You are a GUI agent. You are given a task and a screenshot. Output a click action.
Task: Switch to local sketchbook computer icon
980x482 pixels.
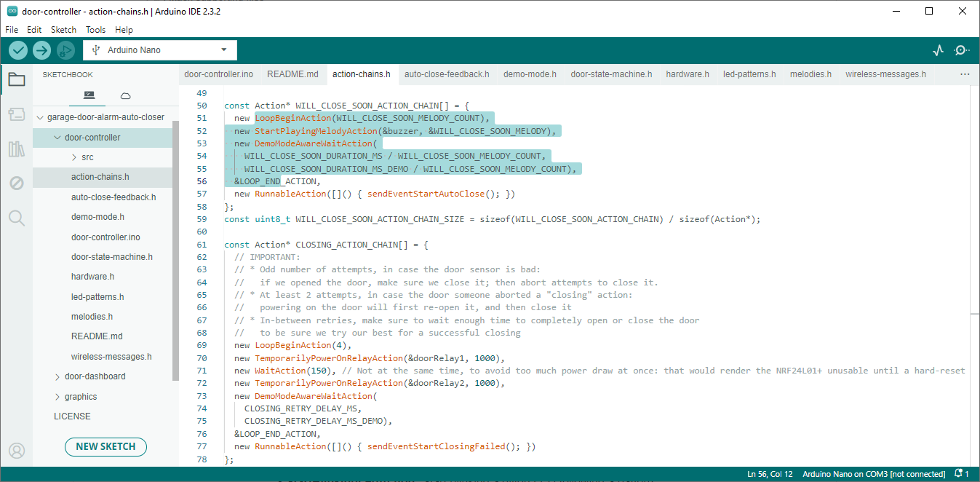89,95
